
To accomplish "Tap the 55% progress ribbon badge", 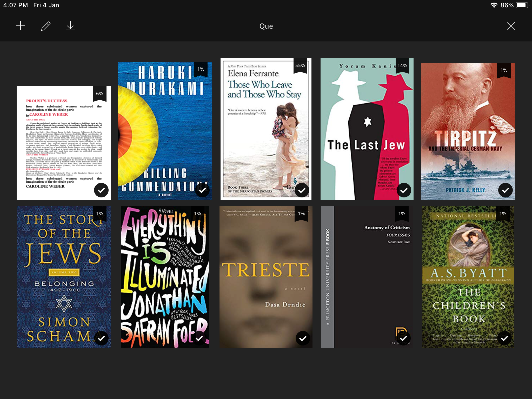I will [x=300, y=66].
